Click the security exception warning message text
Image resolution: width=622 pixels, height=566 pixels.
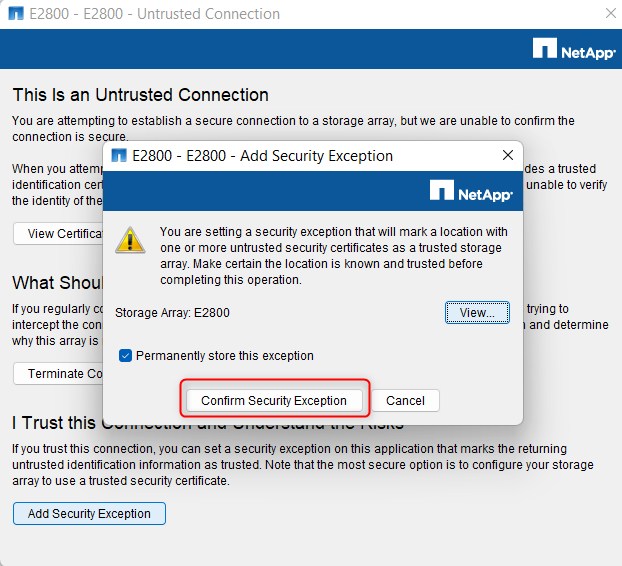(334, 255)
